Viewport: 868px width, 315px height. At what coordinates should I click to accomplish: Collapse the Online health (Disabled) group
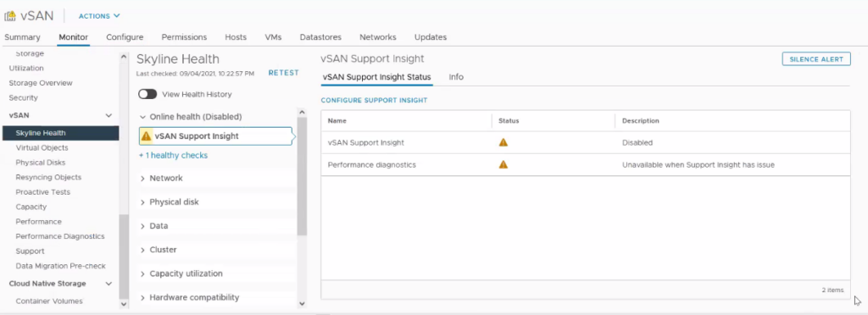142,117
